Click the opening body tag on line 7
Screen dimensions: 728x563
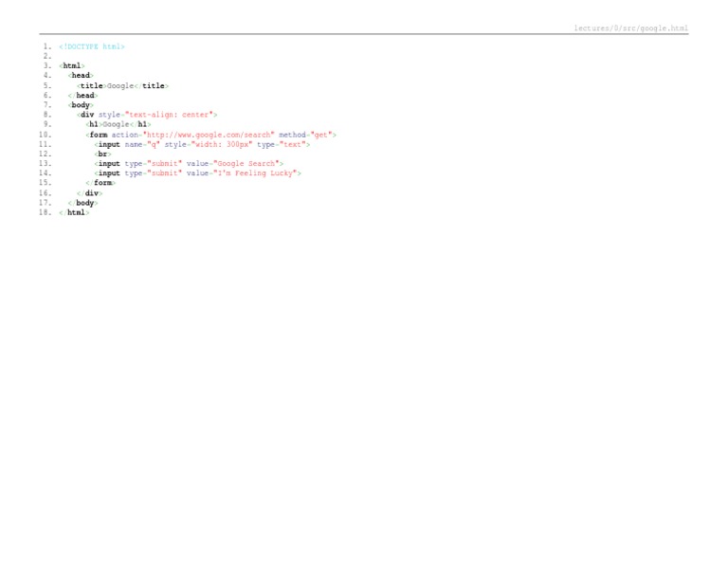click(81, 105)
